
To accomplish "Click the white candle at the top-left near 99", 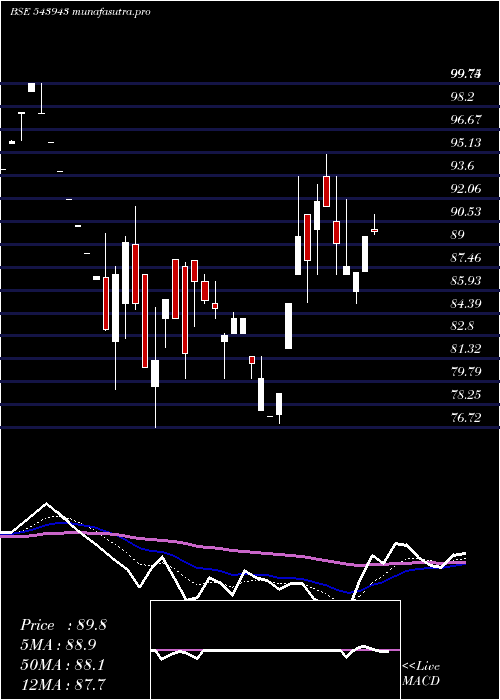I will pyautogui.click(x=31, y=87).
